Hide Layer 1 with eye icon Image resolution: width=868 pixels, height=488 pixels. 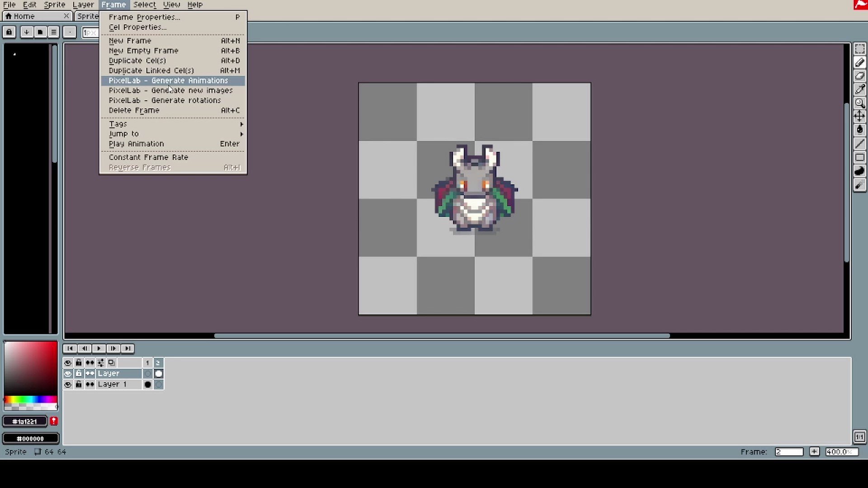[68, 385]
